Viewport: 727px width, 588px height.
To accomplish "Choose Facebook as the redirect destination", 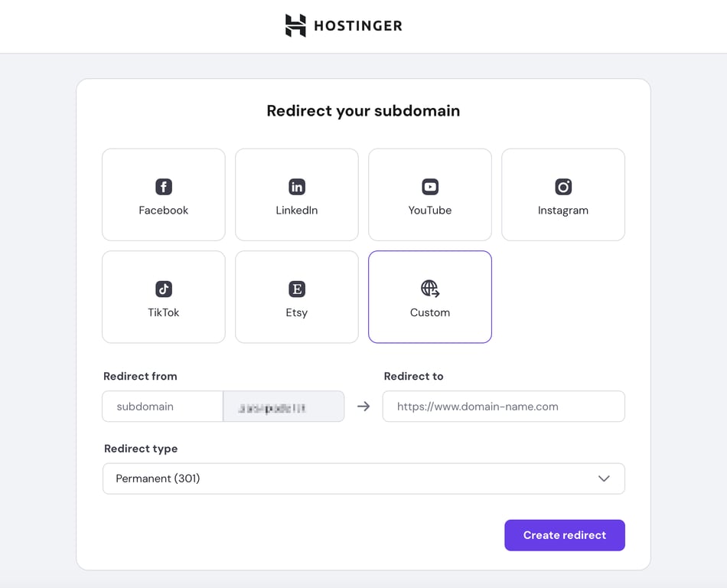I will (x=163, y=194).
